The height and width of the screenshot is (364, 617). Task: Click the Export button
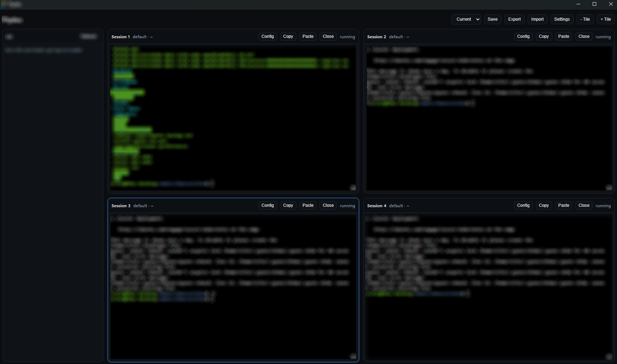514,19
